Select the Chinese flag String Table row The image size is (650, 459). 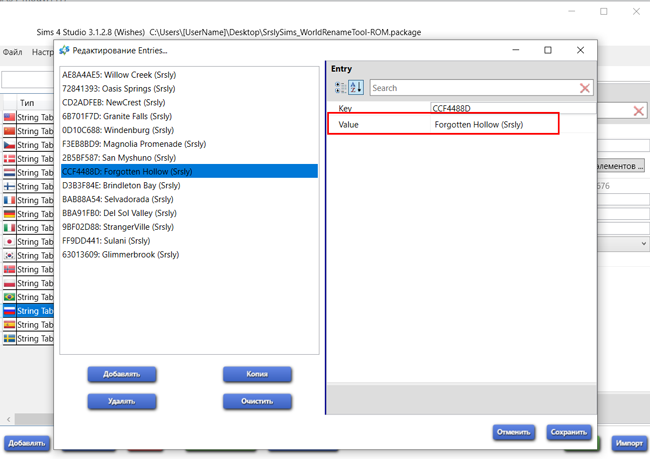coord(28,131)
